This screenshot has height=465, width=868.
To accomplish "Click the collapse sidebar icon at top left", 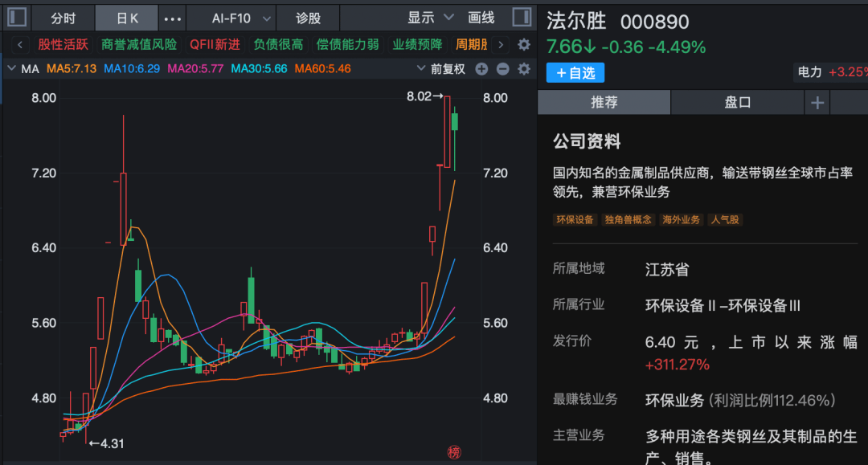I will tap(16, 17).
